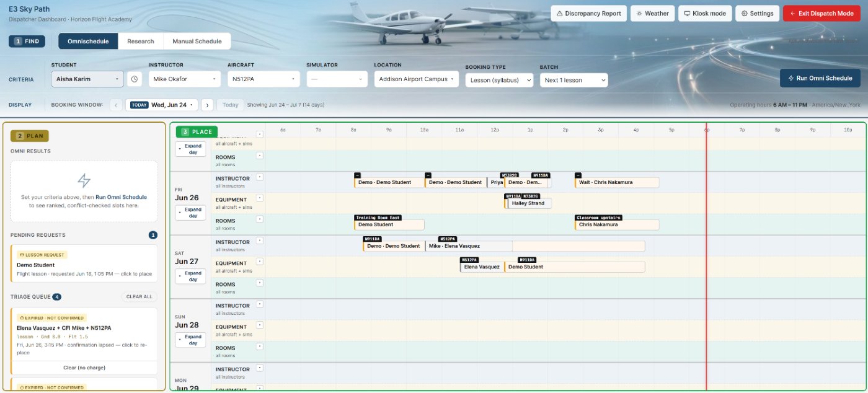Open the Location dropdown for Addison Airport Campus
Viewport: 868px width, 393px height.
(x=417, y=79)
